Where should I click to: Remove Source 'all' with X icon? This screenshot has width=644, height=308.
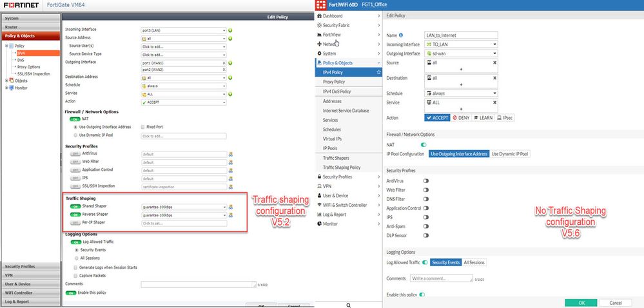pos(494,63)
